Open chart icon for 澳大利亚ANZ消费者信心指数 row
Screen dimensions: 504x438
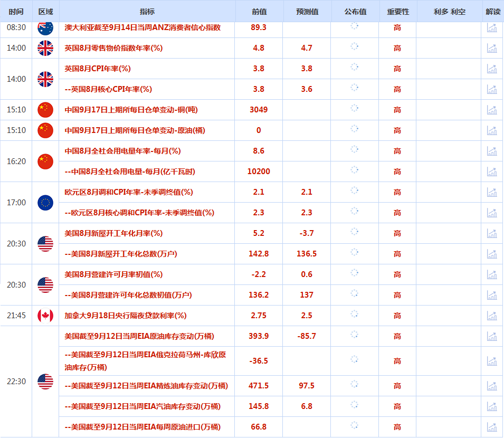pyautogui.click(x=492, y=28)
